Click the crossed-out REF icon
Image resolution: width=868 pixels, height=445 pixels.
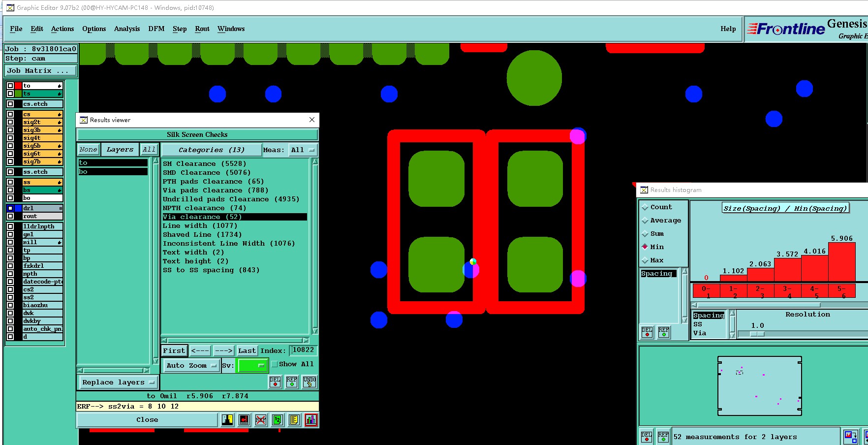tap(260, 420)
